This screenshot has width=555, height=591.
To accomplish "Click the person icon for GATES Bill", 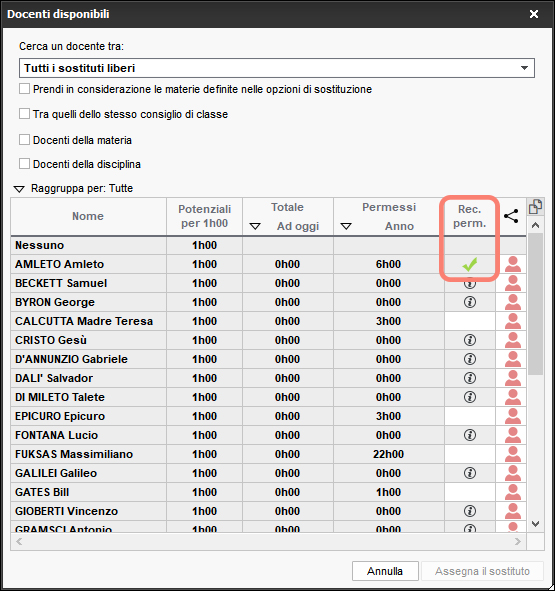I will coord(513,492).
